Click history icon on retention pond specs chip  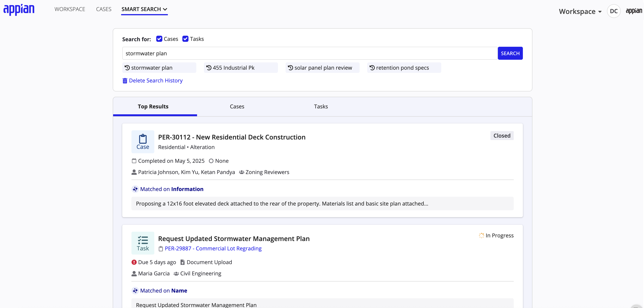point(372,68)
